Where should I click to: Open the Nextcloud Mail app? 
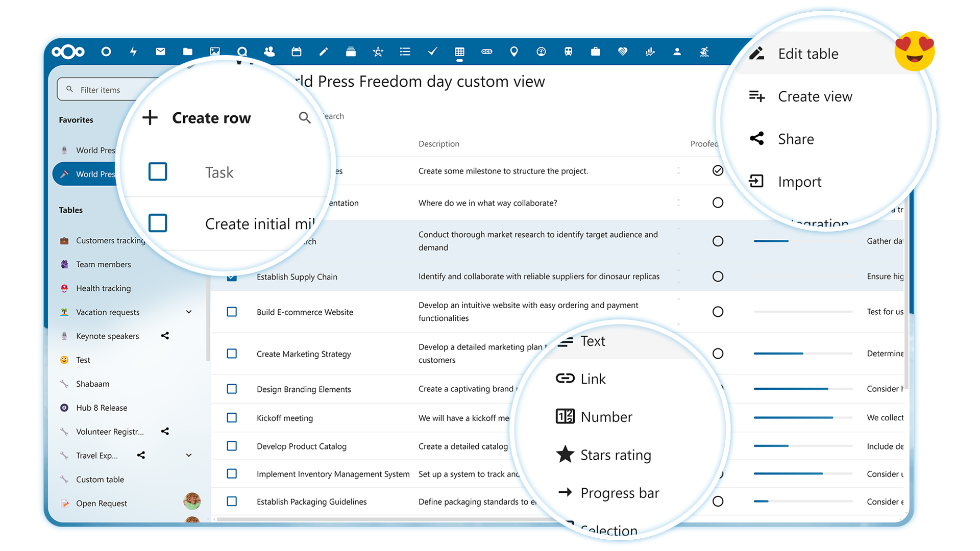[160, 52]
